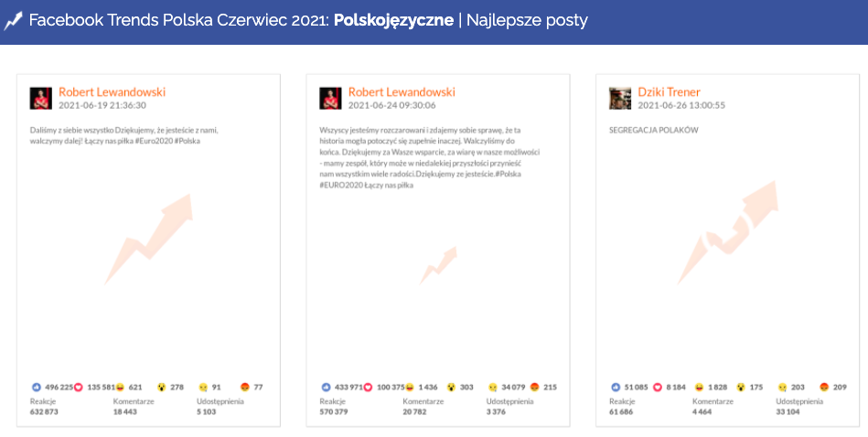Click Robert Lewandowski avatar on second post
The width and height of the screenshot is (868, 437).
pyautogui.click(x=330, y=98)
